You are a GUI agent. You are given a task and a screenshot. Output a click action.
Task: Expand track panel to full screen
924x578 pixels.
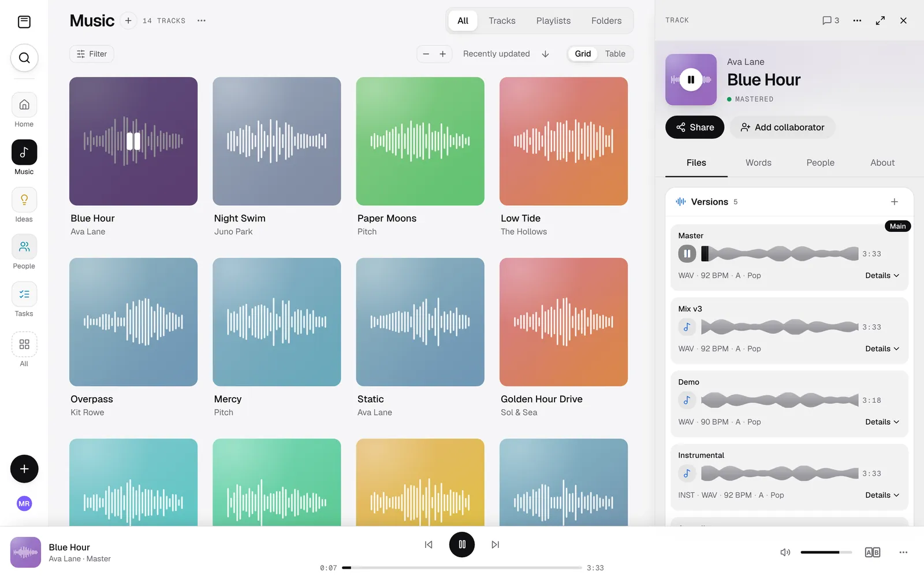click(x=880, y=20)
